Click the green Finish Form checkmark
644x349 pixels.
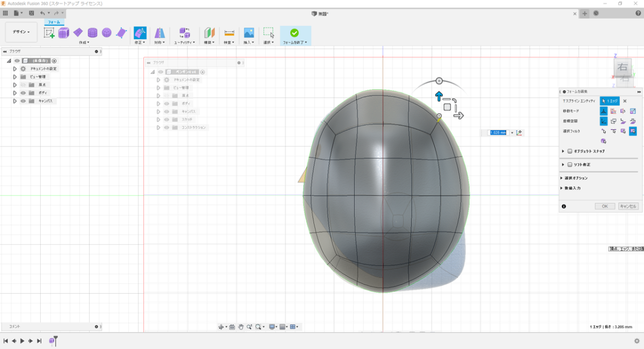tap(294, 33)
